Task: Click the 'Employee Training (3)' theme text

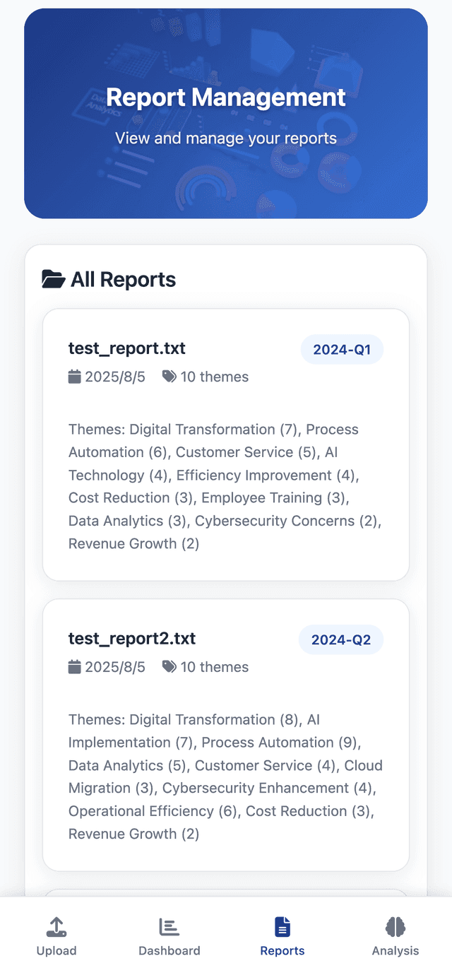Action: pos(273,498)
